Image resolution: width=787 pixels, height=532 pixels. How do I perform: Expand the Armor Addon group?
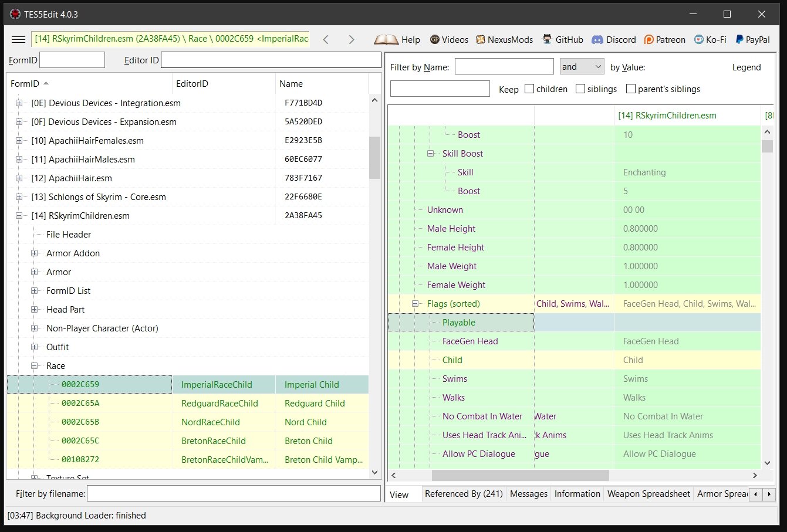click(34, 253)
